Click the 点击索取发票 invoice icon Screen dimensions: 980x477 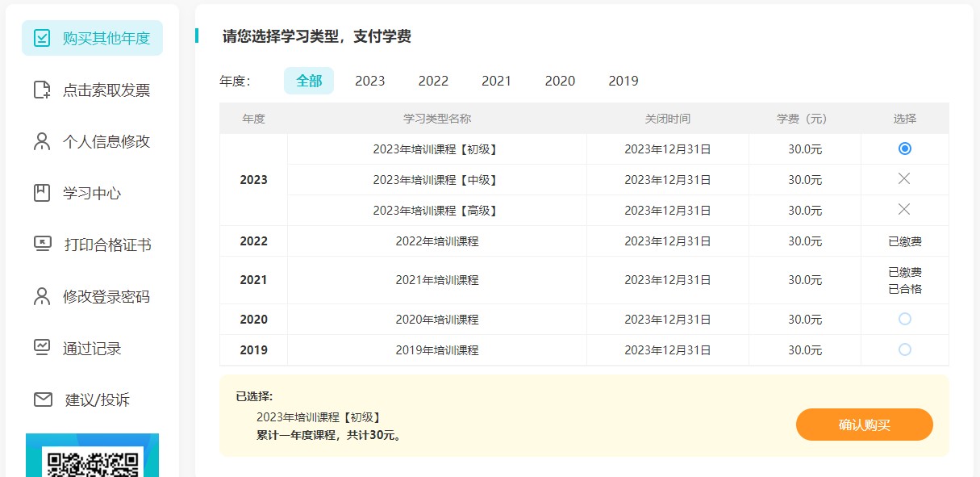click(40, 90)
